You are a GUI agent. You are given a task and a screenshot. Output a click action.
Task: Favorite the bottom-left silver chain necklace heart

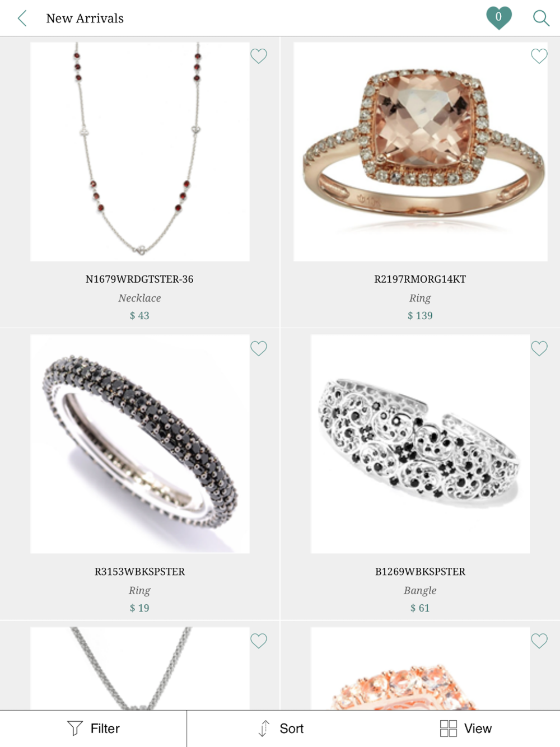coord(259,641)
